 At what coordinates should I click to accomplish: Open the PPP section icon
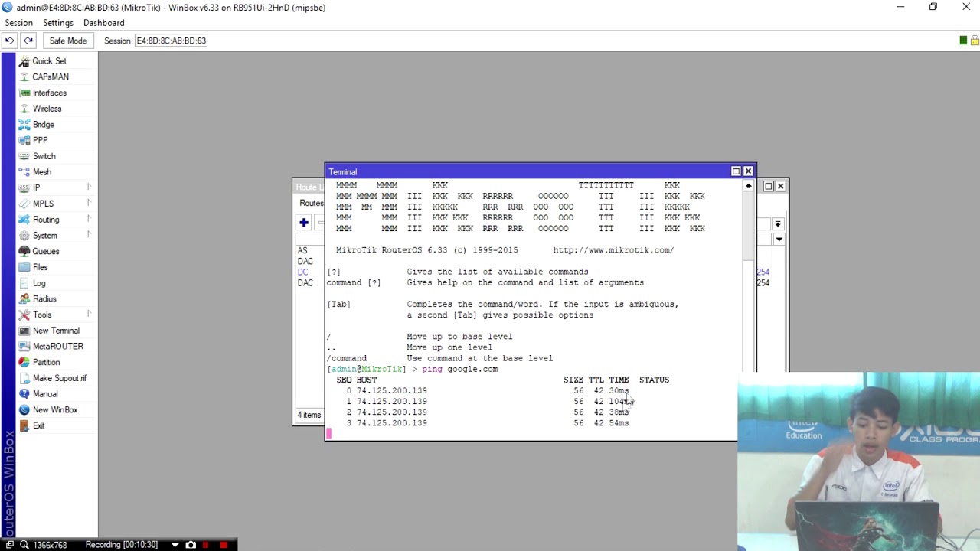(24, 140)
